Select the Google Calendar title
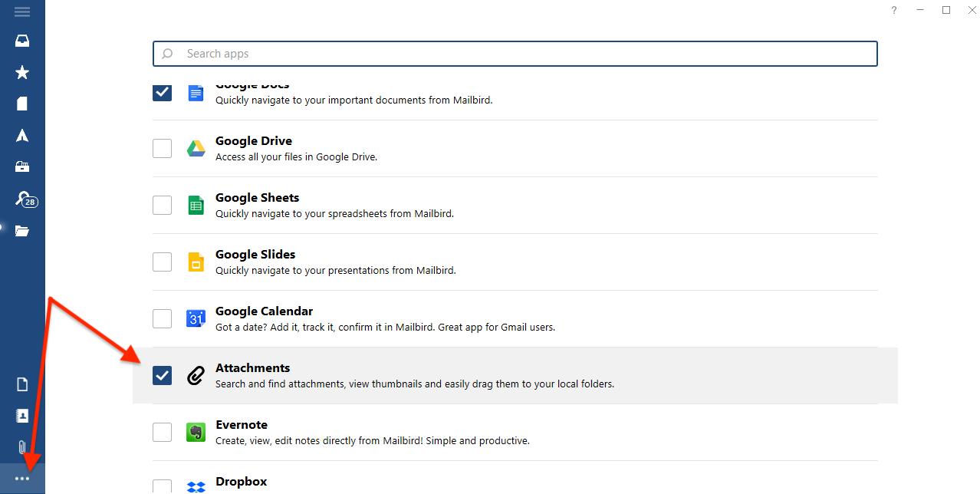 (264, 311)
